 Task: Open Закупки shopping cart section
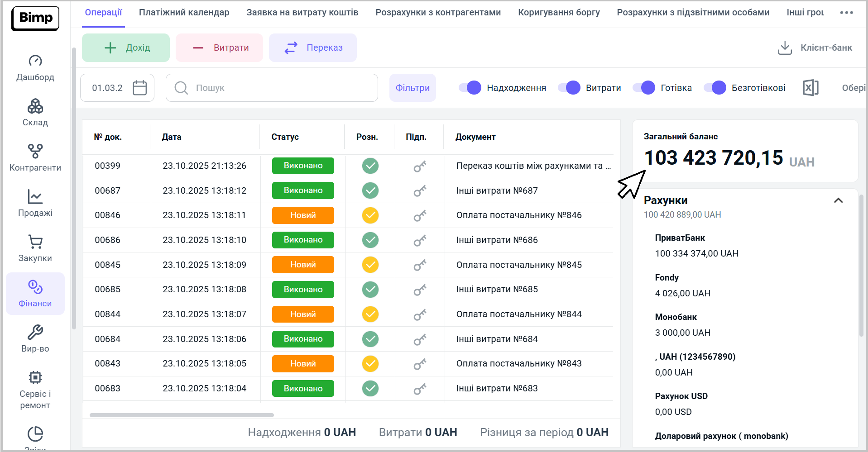[x=35, y=248]
